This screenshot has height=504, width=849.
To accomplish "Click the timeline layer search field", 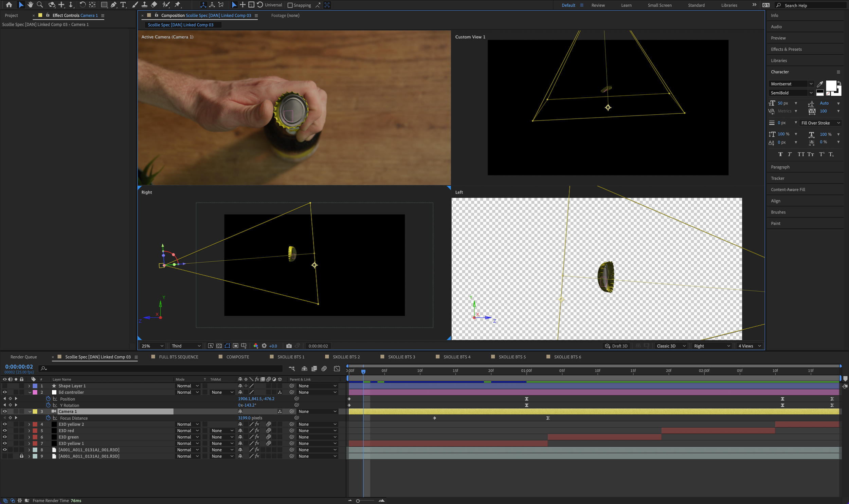I will pyautogui.click(x=161, y=369).
